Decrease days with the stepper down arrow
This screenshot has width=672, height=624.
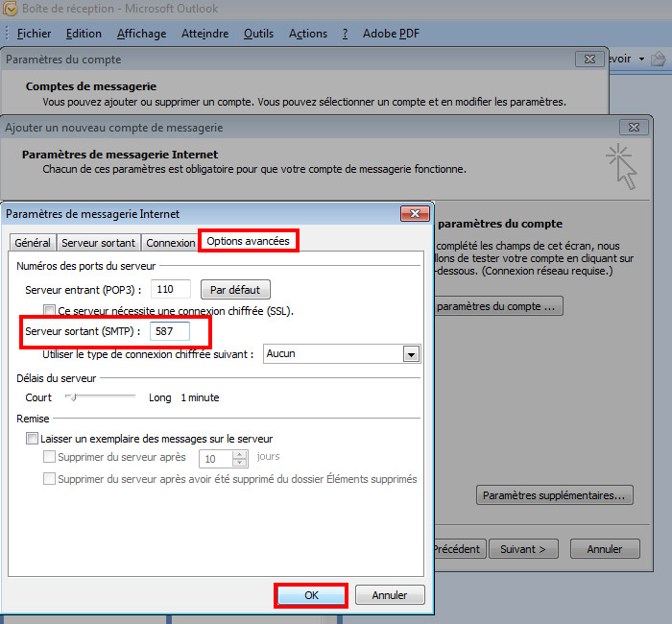[240, 463]
